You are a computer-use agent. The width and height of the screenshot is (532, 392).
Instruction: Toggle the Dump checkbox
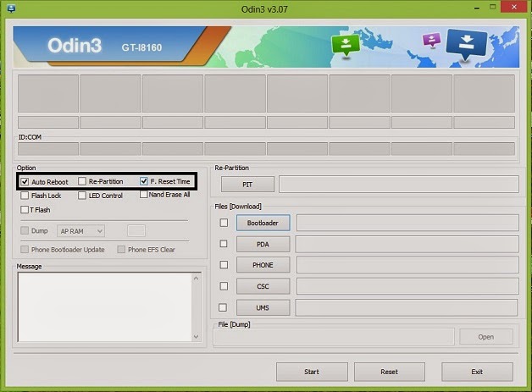pyautogui.click(x=25, y=230)
